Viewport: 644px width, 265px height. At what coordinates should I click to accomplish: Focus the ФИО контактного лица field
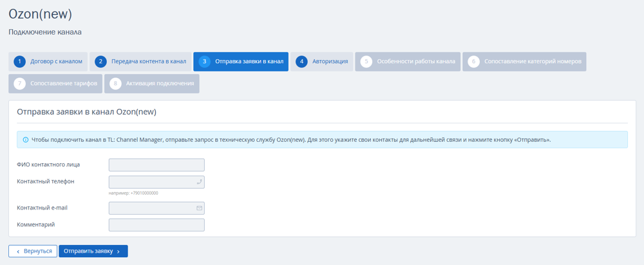[x=156, y=165]
